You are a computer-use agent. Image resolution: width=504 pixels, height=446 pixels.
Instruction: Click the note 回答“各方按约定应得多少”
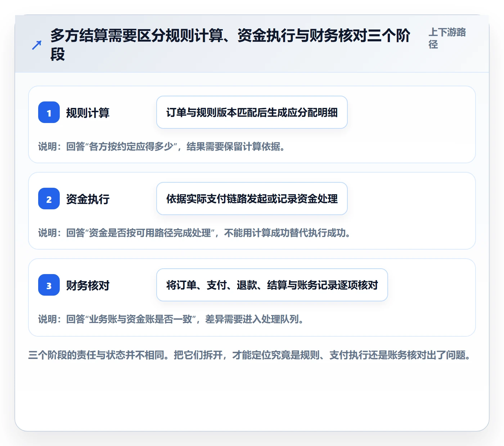123,147
